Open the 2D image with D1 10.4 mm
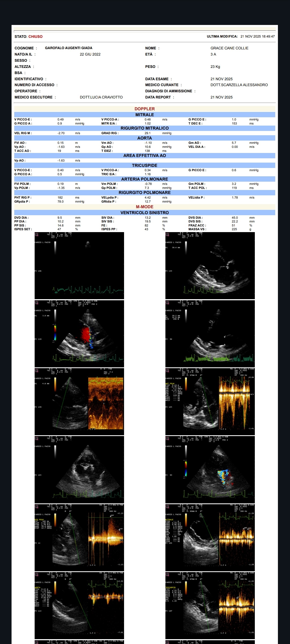 [210, 266]
